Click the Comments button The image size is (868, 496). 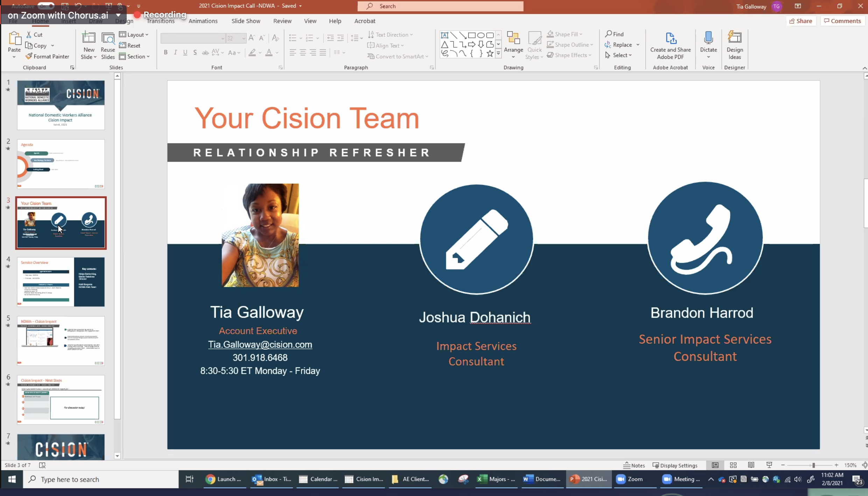[x=842, y=21]
